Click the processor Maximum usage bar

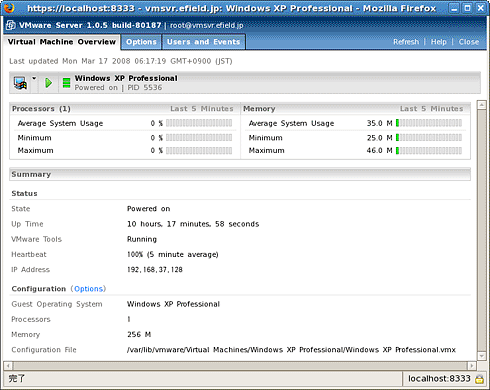coord(199,151)
